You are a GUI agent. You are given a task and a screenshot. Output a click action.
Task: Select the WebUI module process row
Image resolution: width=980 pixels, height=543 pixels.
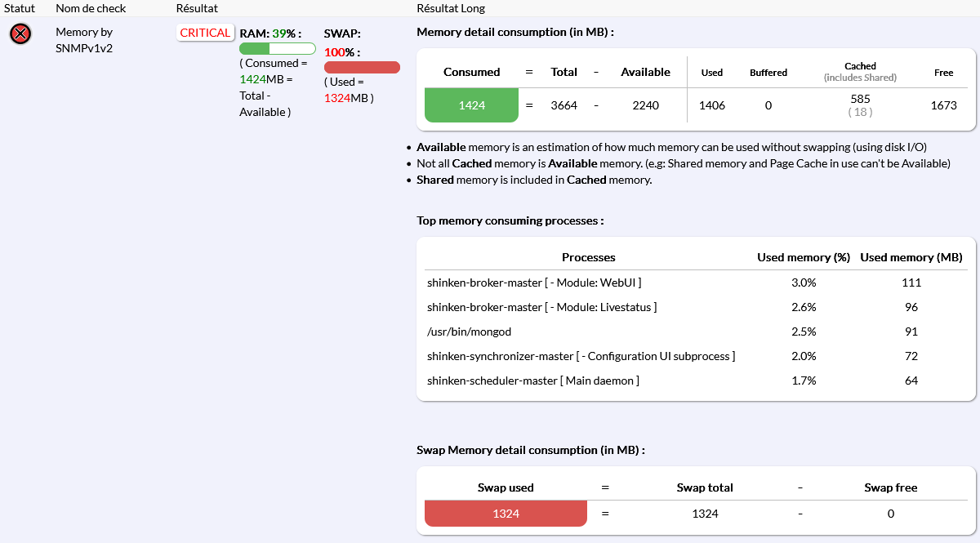pyautogui.click(x=534, y=283)
